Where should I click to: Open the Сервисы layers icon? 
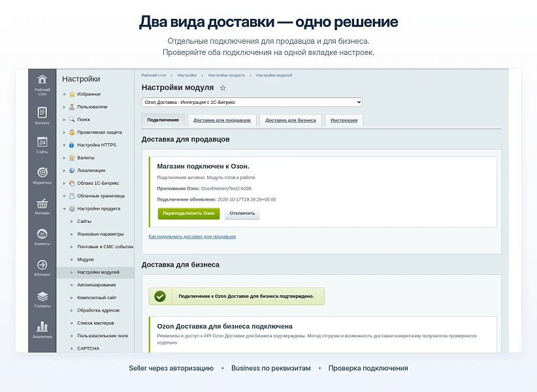pyautogui.click(x=42, y=296)
